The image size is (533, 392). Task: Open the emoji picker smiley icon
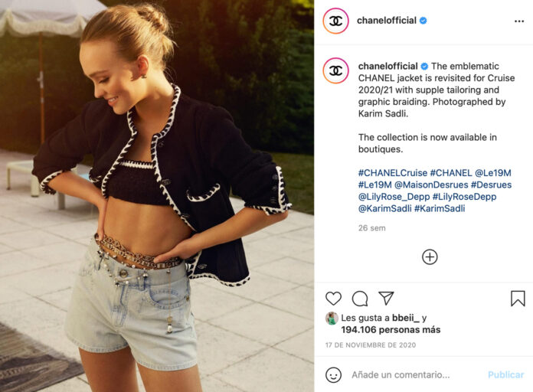point(333,374)
